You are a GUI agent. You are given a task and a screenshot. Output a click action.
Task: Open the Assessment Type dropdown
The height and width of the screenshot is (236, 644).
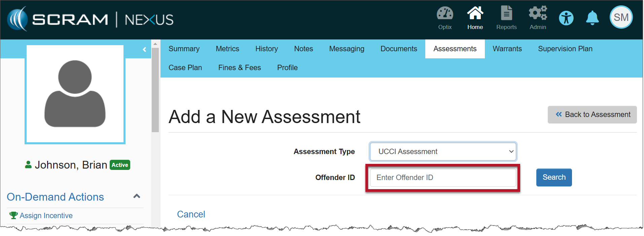coord(443,152)
